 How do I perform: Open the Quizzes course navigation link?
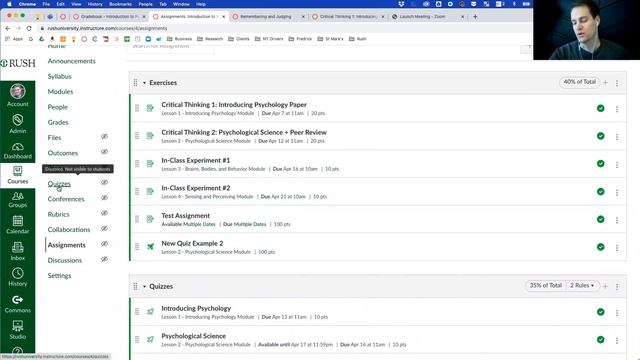point(59,184)
